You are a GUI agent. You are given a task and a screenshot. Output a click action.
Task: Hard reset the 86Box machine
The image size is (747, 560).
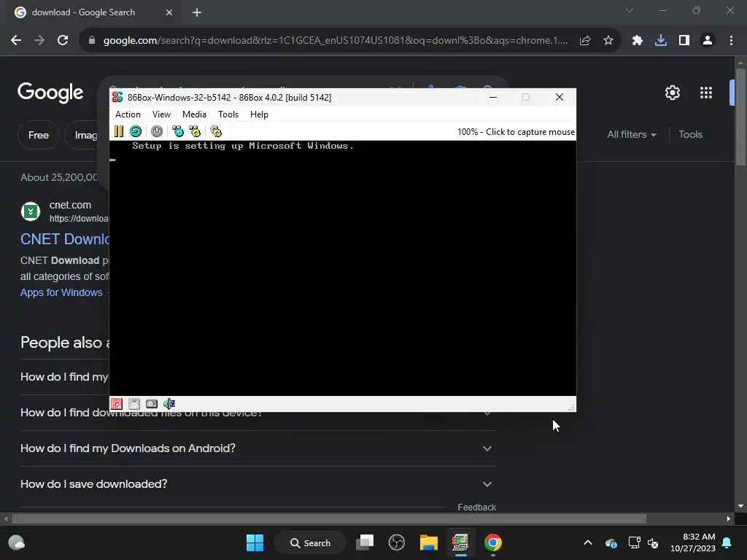click(136, 131)
